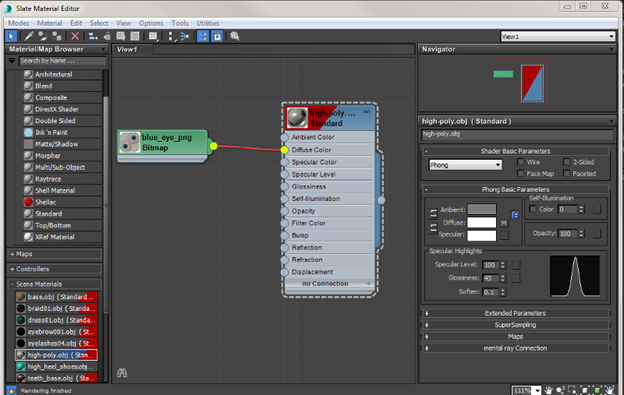Viewport: 624px width, 395px height.
Task: Click the high-poly material sphere preview
Action: click(x=297, y=118)
